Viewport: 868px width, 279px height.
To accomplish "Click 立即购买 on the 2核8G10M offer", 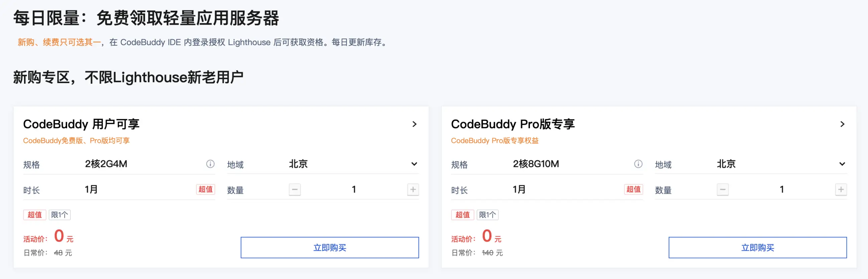I will tap(758, 247).
